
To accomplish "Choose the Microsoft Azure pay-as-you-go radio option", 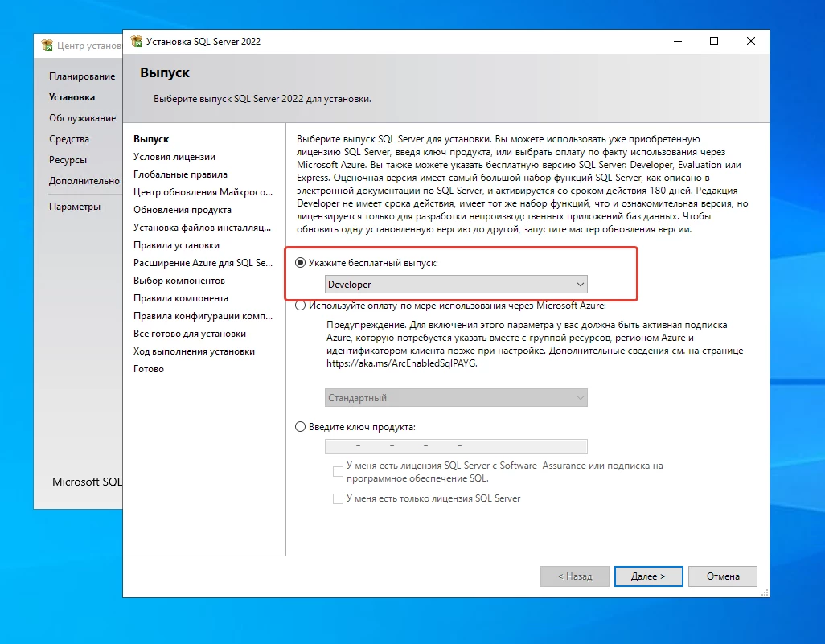I will (301, 306).
